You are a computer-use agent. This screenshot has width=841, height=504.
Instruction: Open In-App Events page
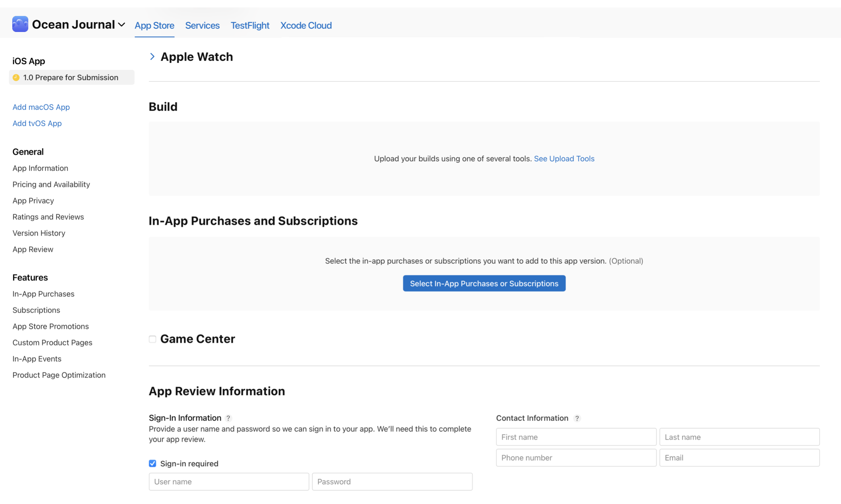click(x=37, y=359)
